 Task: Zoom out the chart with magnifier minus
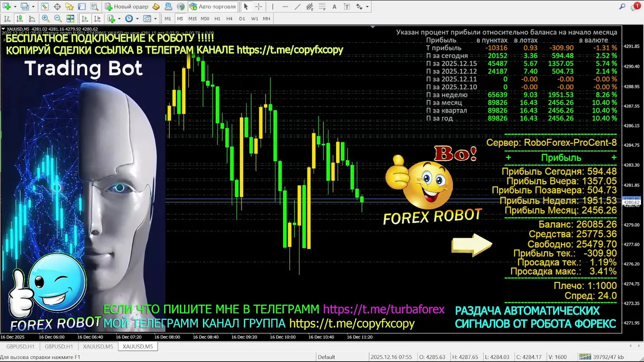(x=58, y=19)
